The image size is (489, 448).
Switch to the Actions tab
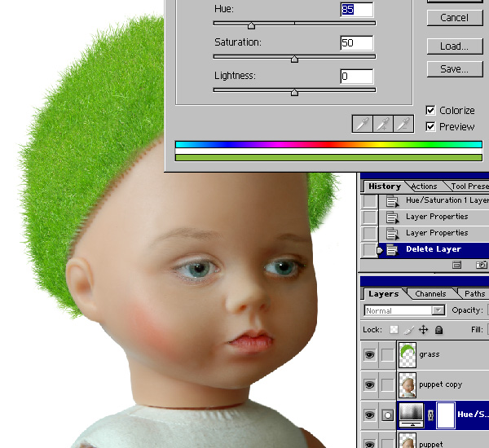(x=424, y=187)
